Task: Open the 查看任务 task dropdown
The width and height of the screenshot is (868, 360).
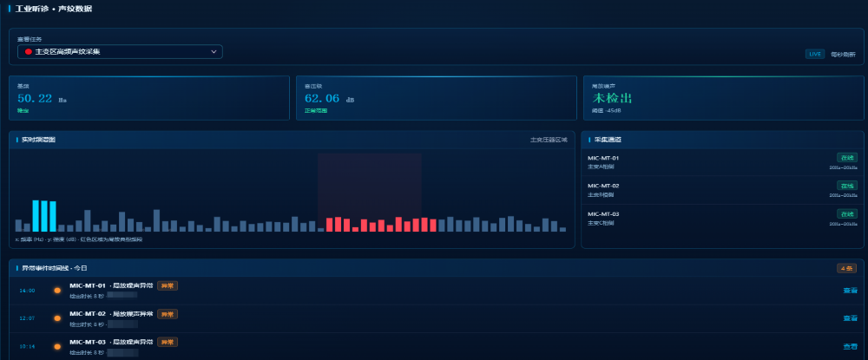Action: [120, 51]
